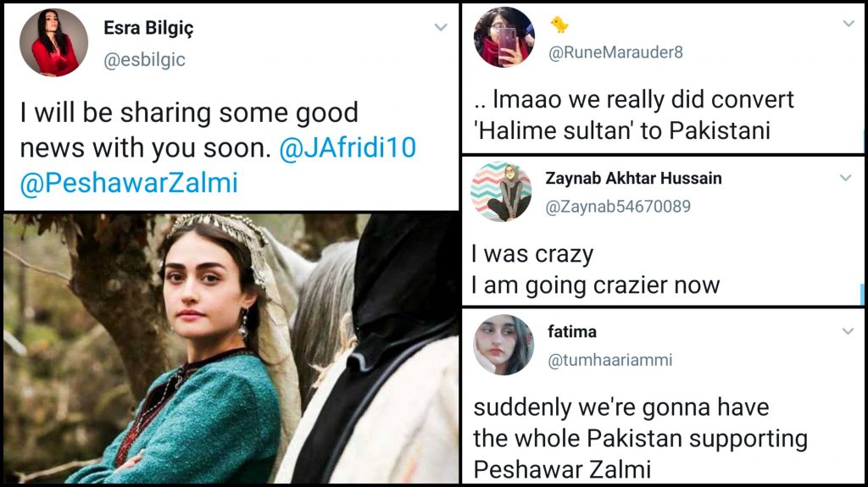Open Esra Bilgiç profile avatar
Image resolution: width=868 pixels, height=487 pixels.
pyautogui.click(x=53, y=42)
